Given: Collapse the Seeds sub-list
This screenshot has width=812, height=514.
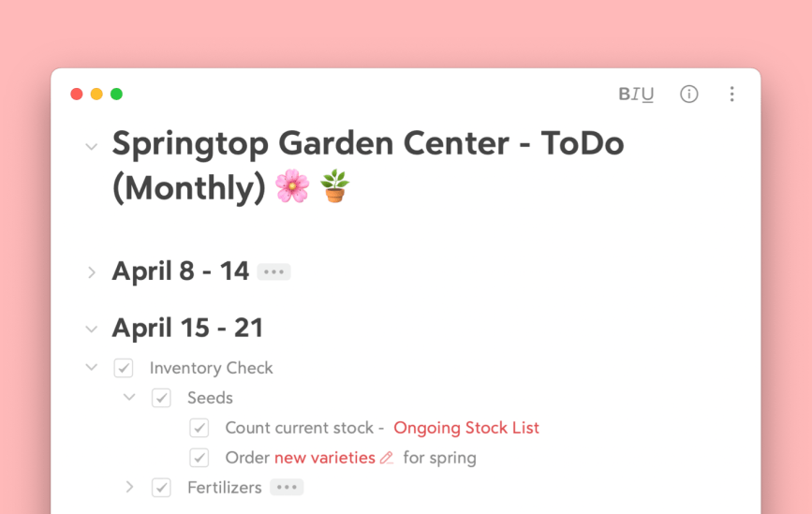Looking at the screenshot, I should 129,398.
